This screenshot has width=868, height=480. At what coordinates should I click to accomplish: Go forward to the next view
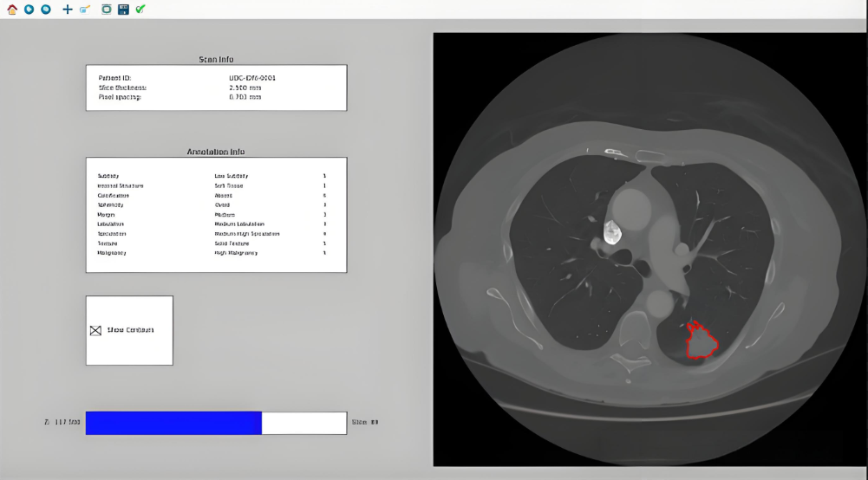click(46, 9)
